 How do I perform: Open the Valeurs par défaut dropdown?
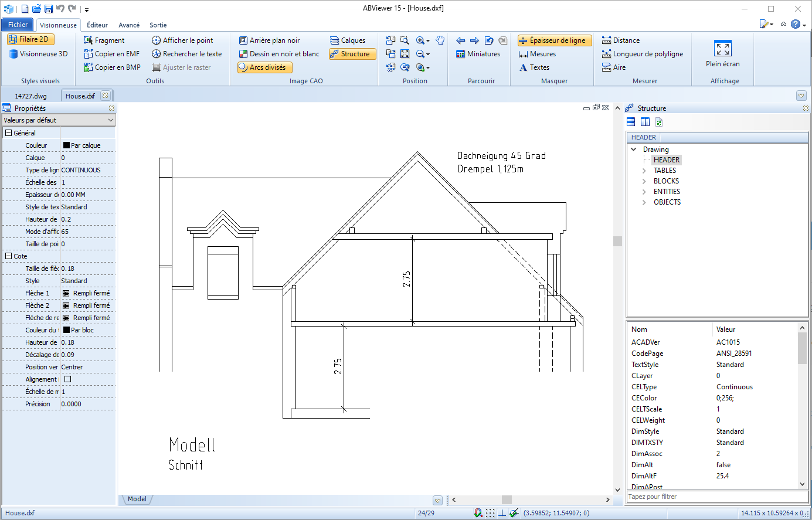pyautogui.click(x=59, y=120)
